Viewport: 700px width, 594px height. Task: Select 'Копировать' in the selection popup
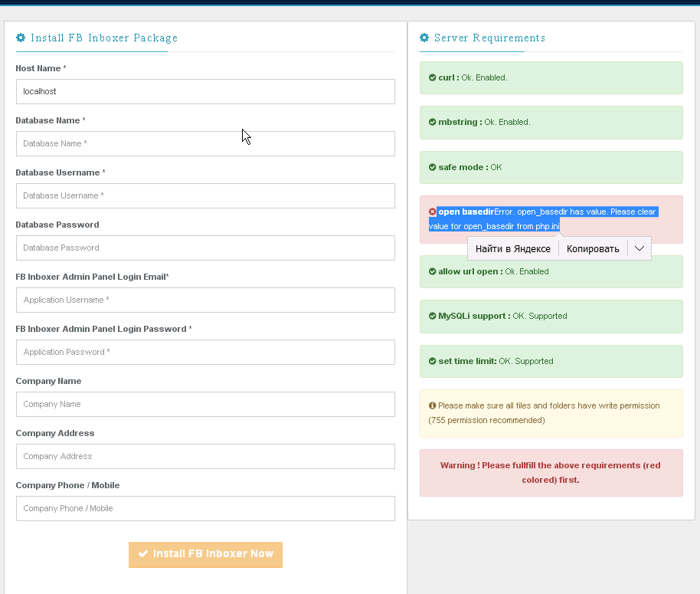[593, 248]
